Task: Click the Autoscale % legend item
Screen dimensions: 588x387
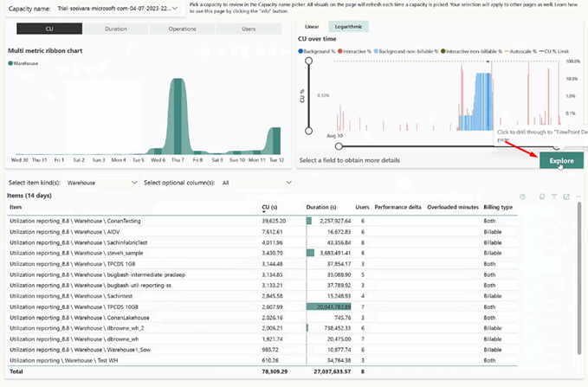Action: (520, 51)
